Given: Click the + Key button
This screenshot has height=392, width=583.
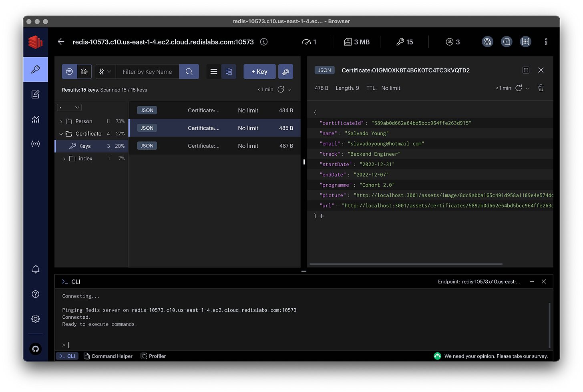Looking at the screenshot, I should [259, 72].
